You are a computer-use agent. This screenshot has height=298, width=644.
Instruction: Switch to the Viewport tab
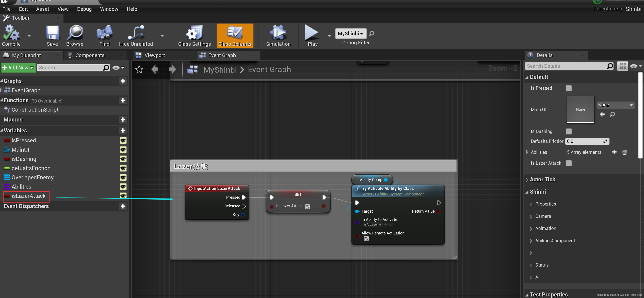pos(154,55)
